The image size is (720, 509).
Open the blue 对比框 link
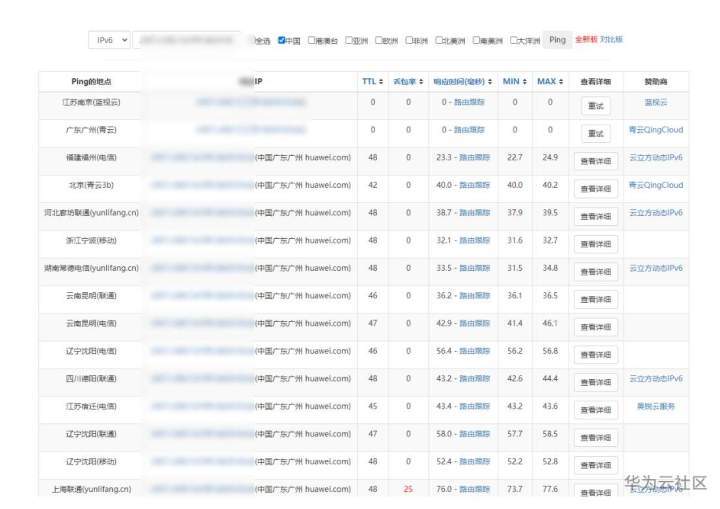click(611, 40)
